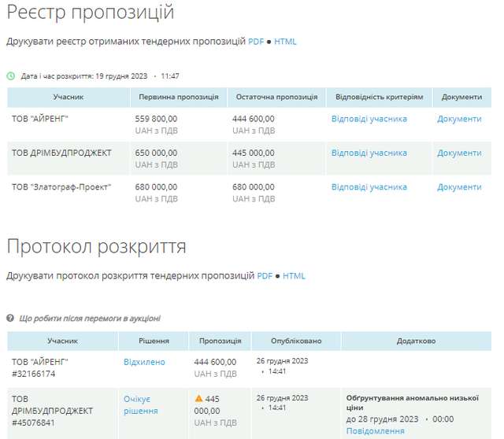Viewport: 504px width, 439px height.
Task: Click the clock icon beside disclosure date
Action: point(10,76)
